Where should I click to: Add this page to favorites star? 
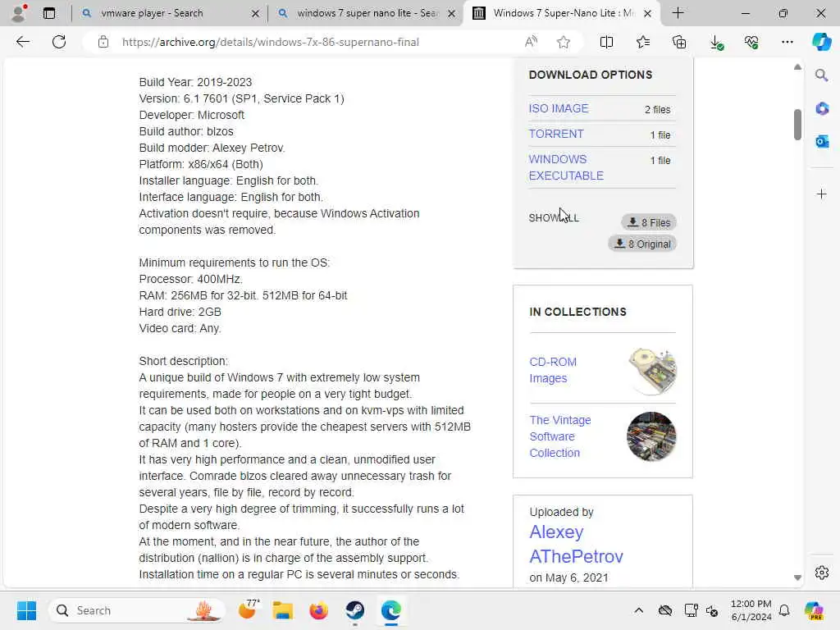(563, 42)
